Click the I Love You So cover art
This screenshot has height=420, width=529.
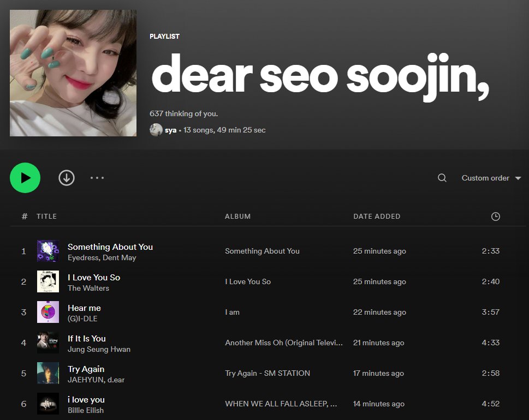tap(48, 281)
